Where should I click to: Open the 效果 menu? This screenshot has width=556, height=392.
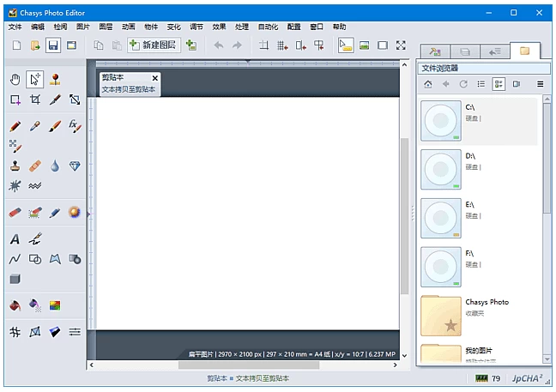pos(219,27)
